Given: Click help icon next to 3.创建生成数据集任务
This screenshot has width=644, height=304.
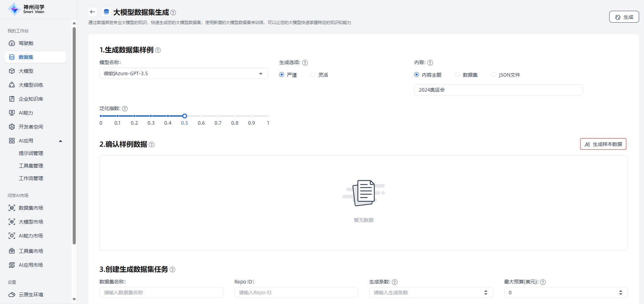Looking at the screenshot, I should [x=172, y=270].
